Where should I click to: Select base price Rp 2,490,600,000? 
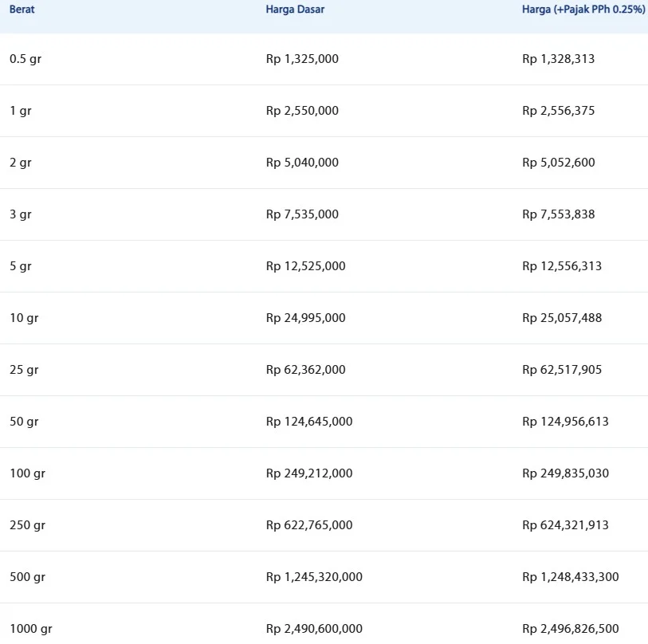(x=314, y=629)
